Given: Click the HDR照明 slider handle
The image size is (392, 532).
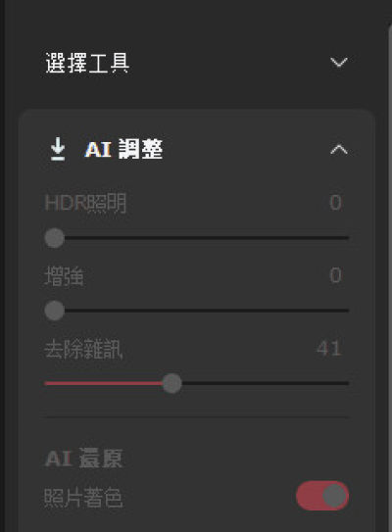Looking at the screenshot, I should (55, 238).
